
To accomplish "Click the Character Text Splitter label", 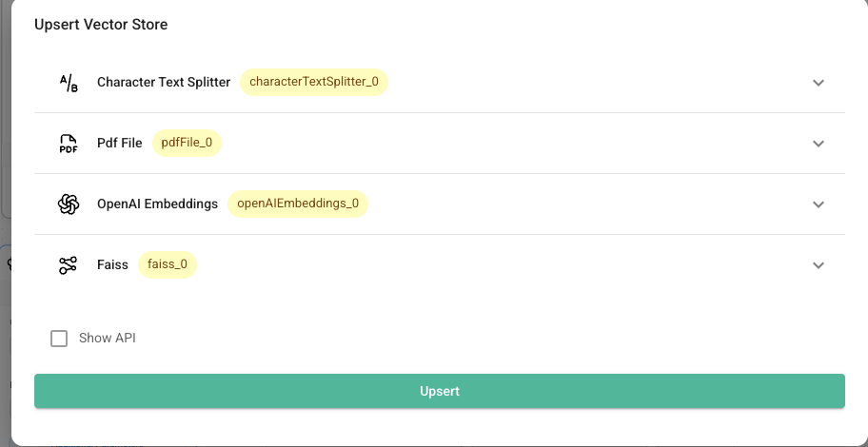I will pos(164,83).
